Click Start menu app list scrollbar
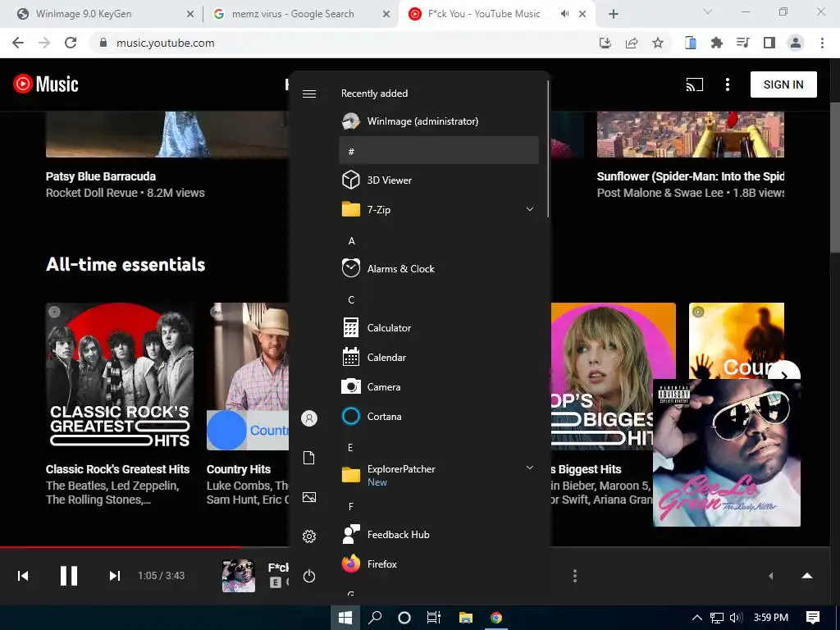The image size is (840, 630). pos(547,149)
